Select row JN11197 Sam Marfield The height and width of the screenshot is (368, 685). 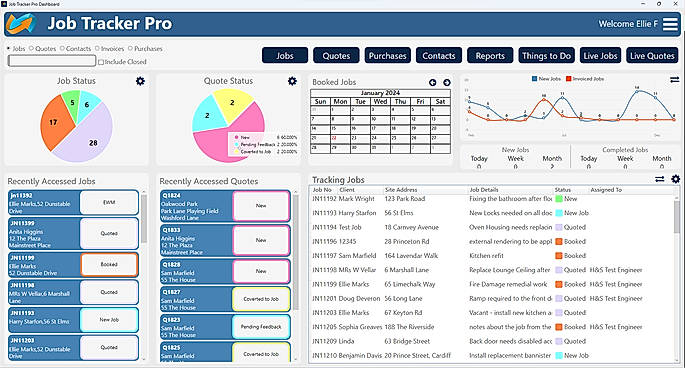(491, 256)
